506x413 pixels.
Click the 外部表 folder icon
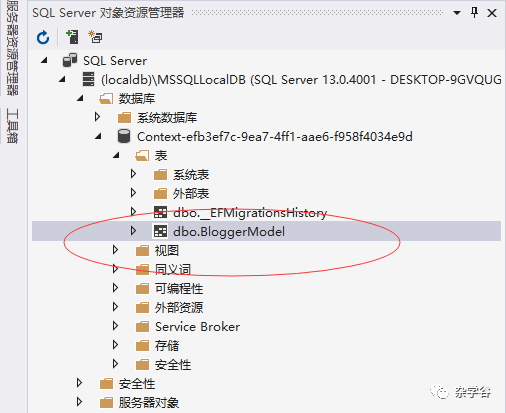tap(160, 194)
